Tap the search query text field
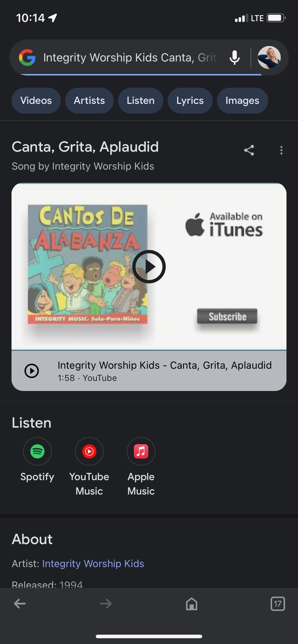The height and width of the screenshot is (644, 298). click(x=130, y=57)
